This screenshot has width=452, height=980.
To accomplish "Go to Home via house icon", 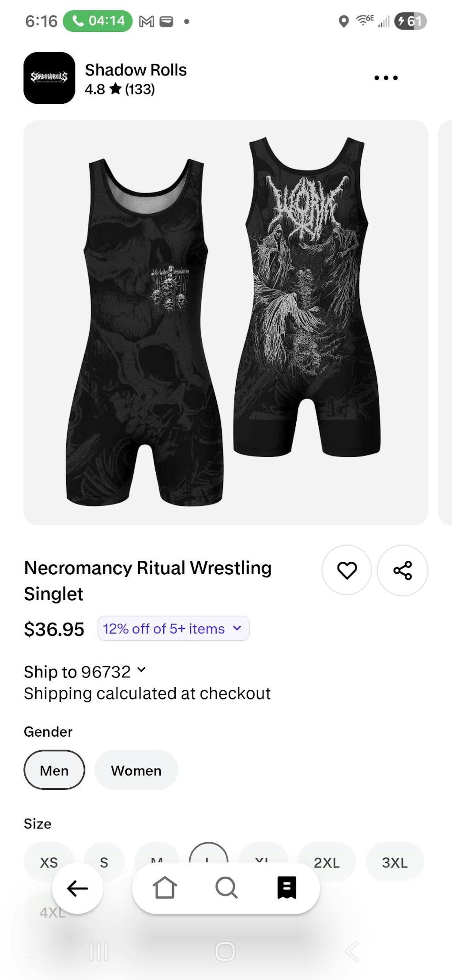I will coord(165,888).
